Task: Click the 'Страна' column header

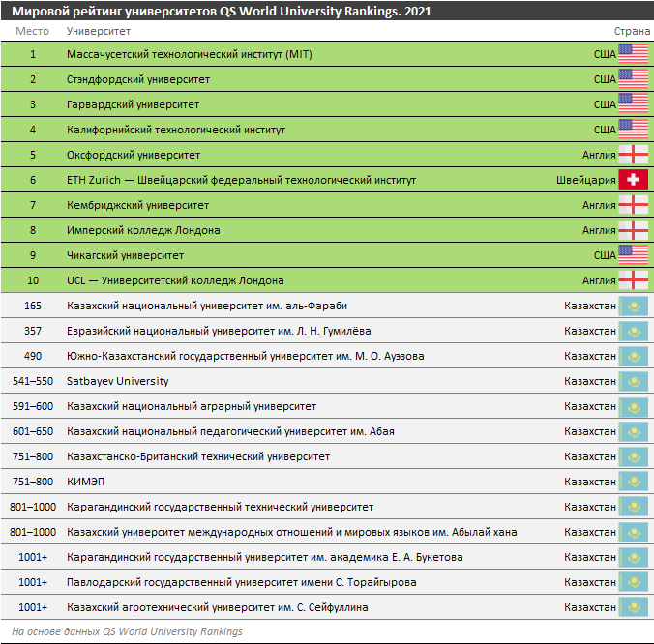Action: [x=632, y=32]
